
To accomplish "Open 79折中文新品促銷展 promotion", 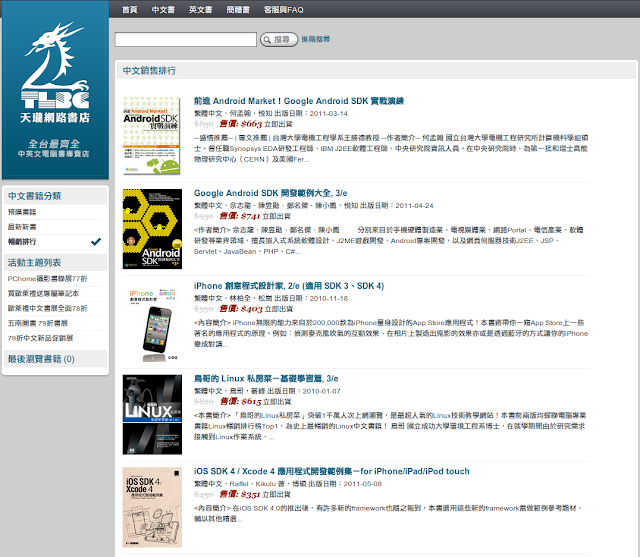I will [40, 338].
